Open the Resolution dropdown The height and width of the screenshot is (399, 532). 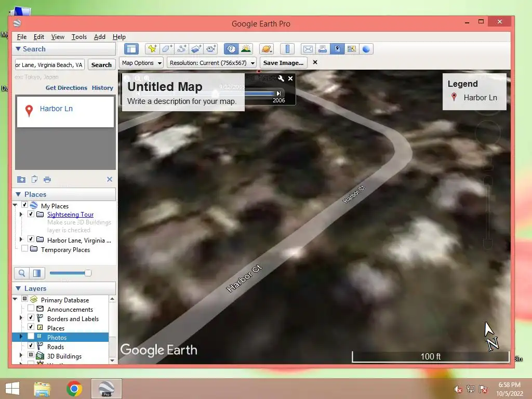212,63
